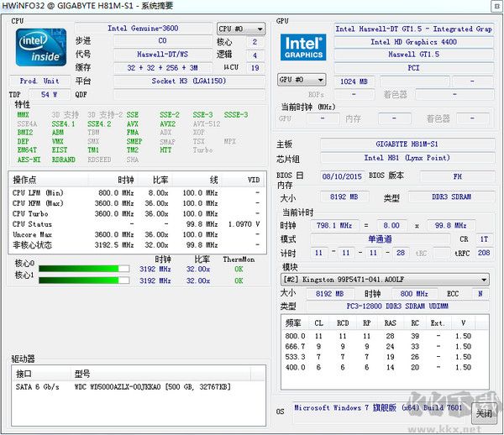The width and height of the screenshot is (504, 435).
Task: Click the 型号 column header
Action: coord(160,374)
